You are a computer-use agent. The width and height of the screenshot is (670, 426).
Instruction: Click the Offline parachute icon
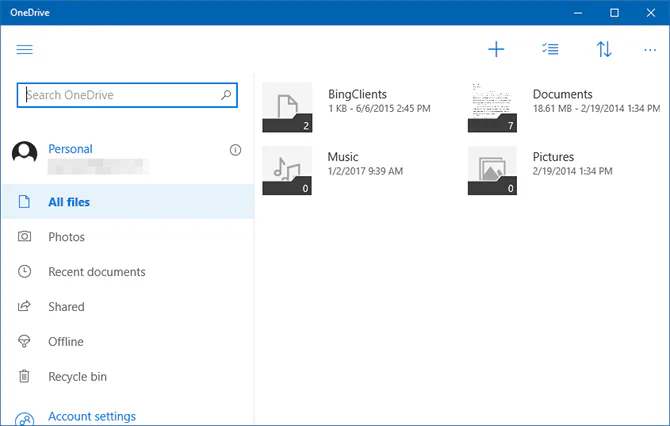24,341
